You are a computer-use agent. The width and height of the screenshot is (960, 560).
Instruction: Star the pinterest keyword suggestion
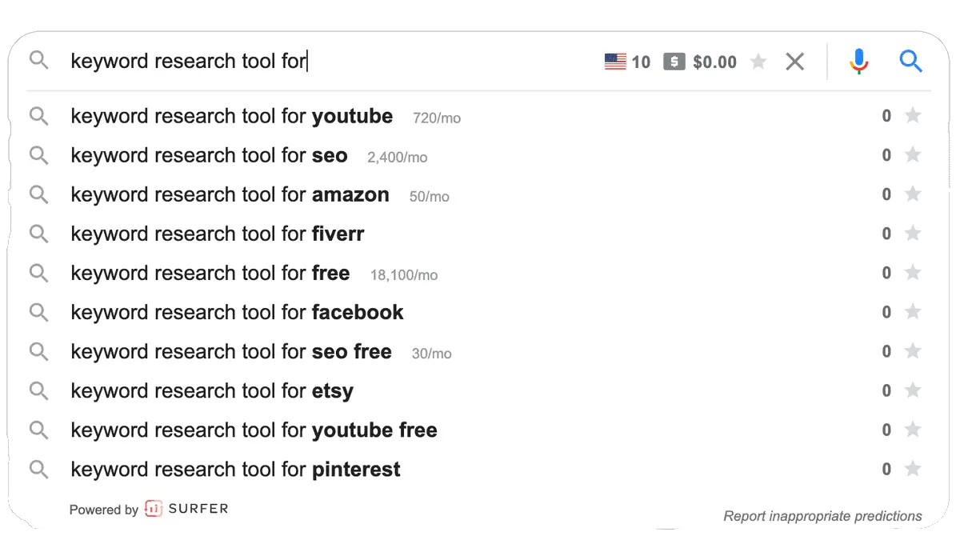tap(912, 469)
